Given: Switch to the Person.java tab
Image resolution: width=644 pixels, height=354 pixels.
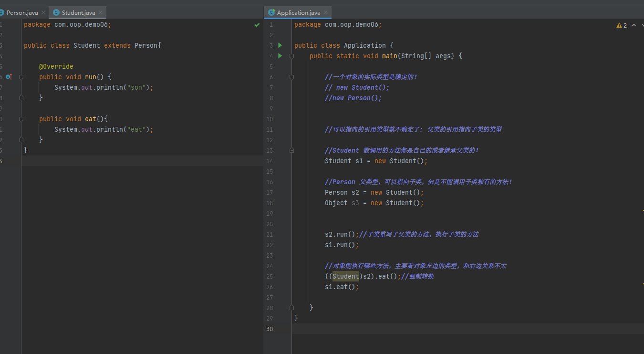Looking at the screenshot, I should (22, 13).
